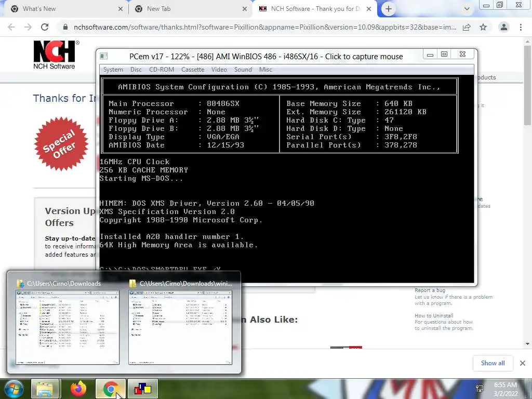Open a new Chrome tab with plus button
Screen dimensions: 532x399
coord(389,9)
